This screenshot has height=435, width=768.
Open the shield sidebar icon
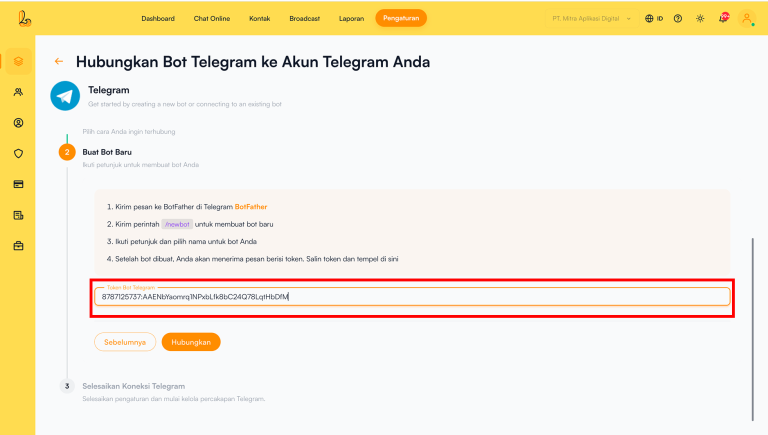click(x=18, y=154)
